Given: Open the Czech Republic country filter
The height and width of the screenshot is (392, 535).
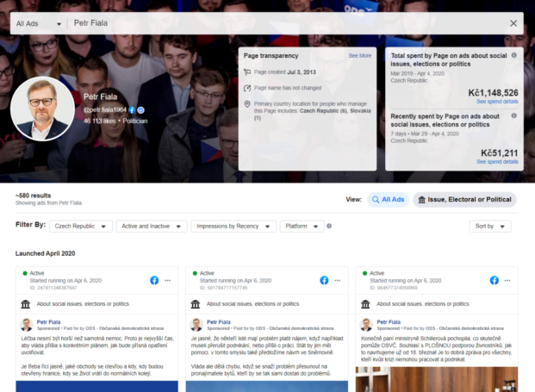Looking at the screenshot, I should [x=81, y=227].
